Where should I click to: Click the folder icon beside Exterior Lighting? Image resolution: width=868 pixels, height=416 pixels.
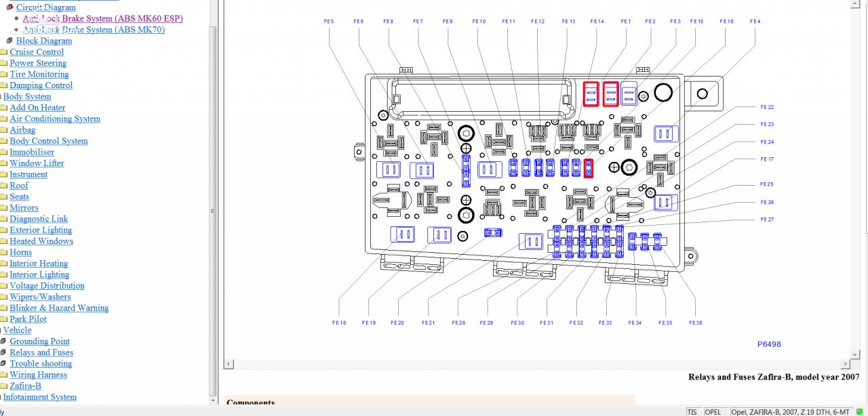coord(3,230)
